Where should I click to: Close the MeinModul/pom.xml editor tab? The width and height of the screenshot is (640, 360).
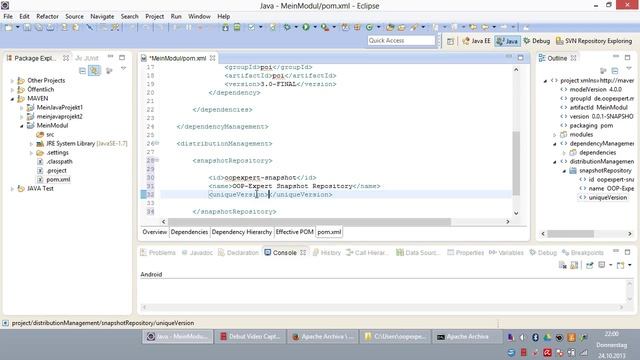[213, 58]
